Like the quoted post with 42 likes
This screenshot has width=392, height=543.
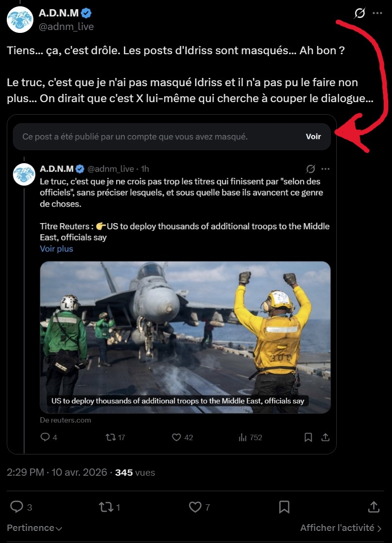coord(177,437)
